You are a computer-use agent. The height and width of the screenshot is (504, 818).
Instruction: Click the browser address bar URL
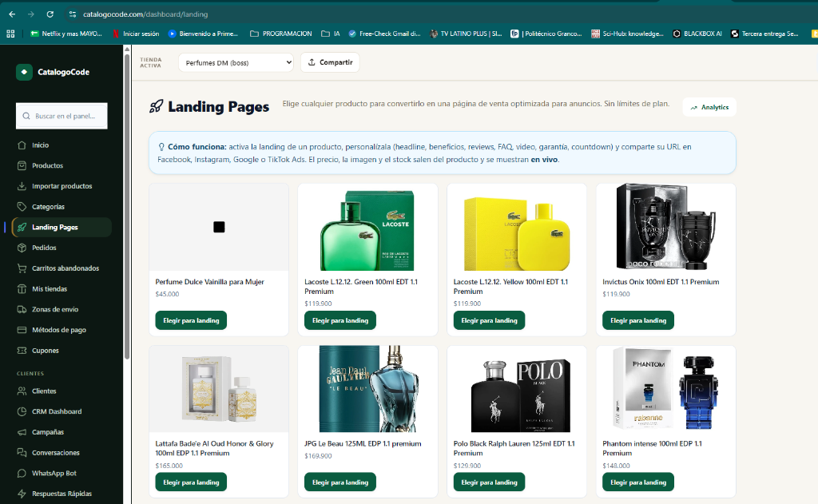point(145,14)
